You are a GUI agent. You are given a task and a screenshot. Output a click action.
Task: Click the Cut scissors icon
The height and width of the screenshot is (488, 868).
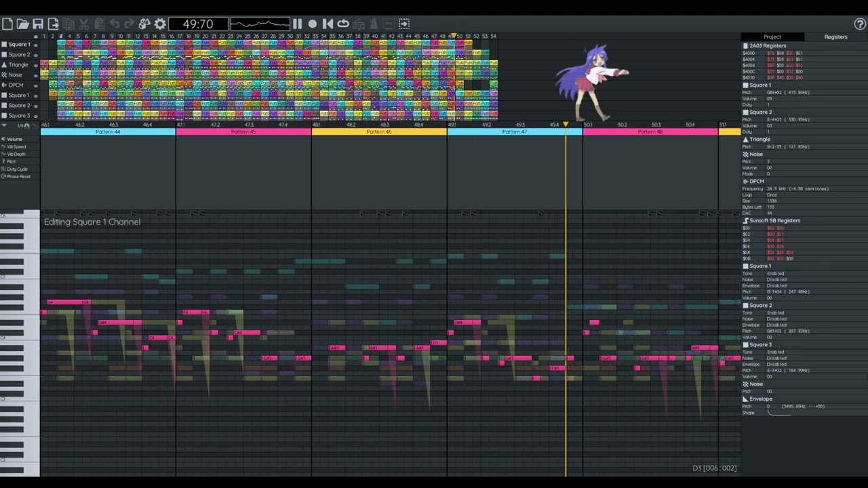pos(83,24)
